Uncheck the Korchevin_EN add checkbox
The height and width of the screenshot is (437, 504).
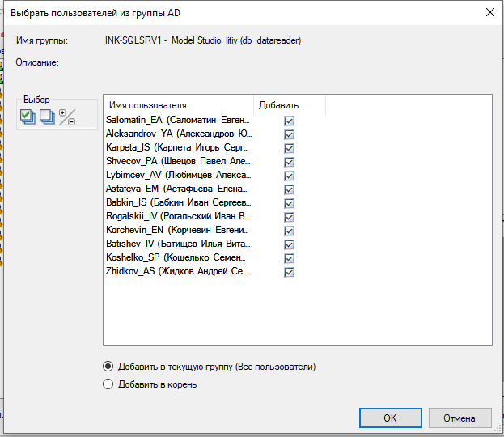[289, 231]
